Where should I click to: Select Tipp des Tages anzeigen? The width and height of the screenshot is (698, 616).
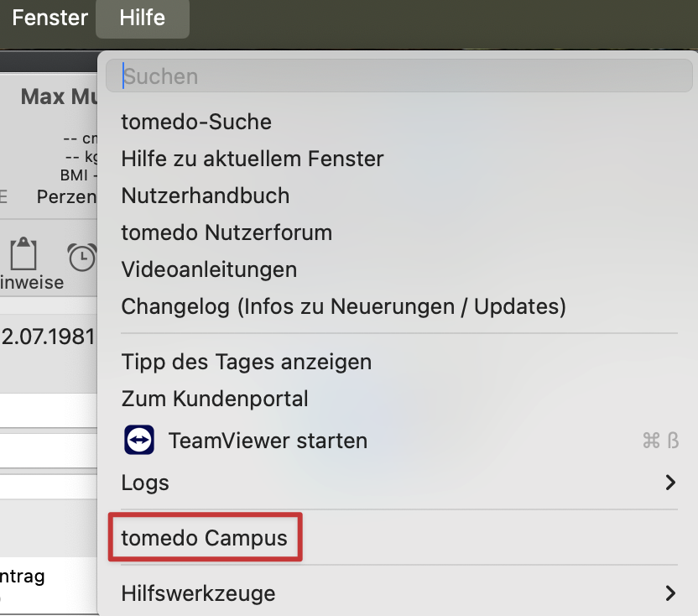(x=246, y=362)
